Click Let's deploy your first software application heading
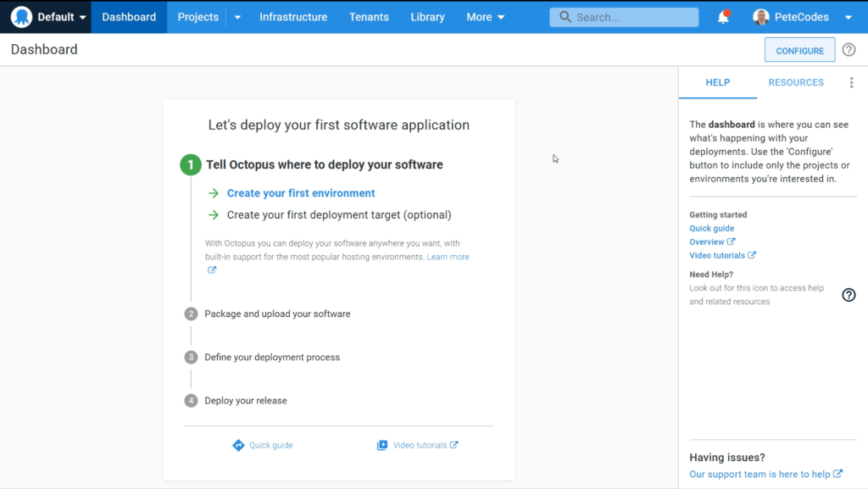Image resolution: width=868 pixels, height=489 pixels. pos(339,125)
